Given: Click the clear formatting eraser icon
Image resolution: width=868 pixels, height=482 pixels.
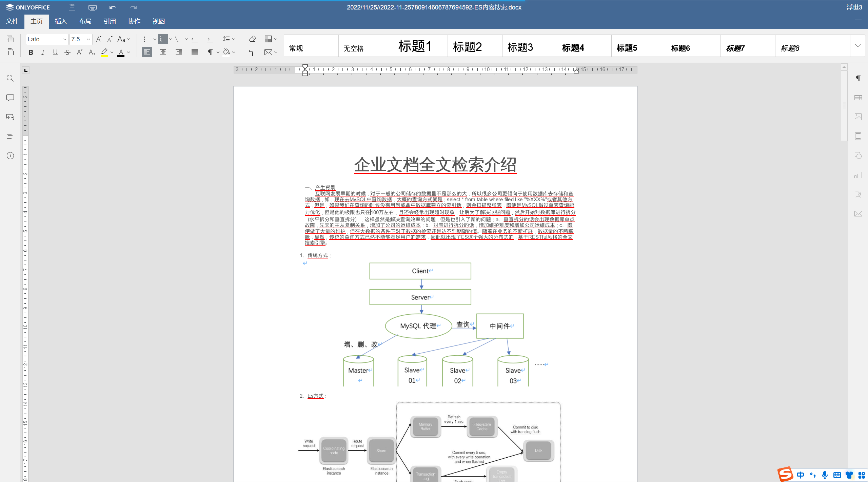Looking at the screenshot, I should coord(252,39).
